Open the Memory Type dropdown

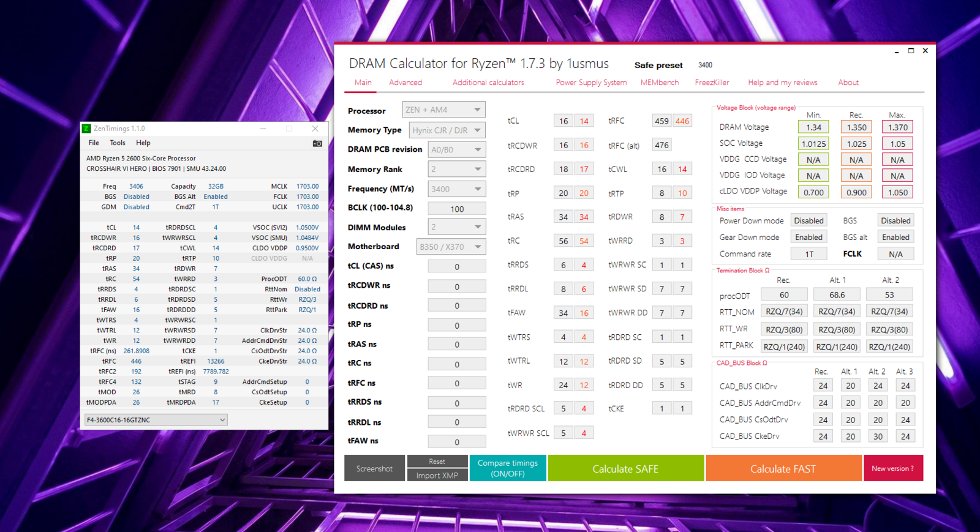pyautogui.click(x=447, y=130)
